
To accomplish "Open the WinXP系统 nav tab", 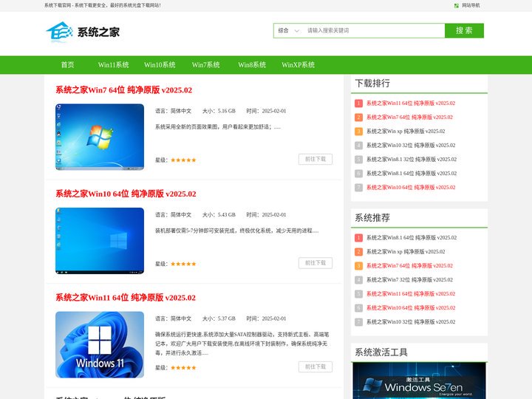I will [298, 65].
